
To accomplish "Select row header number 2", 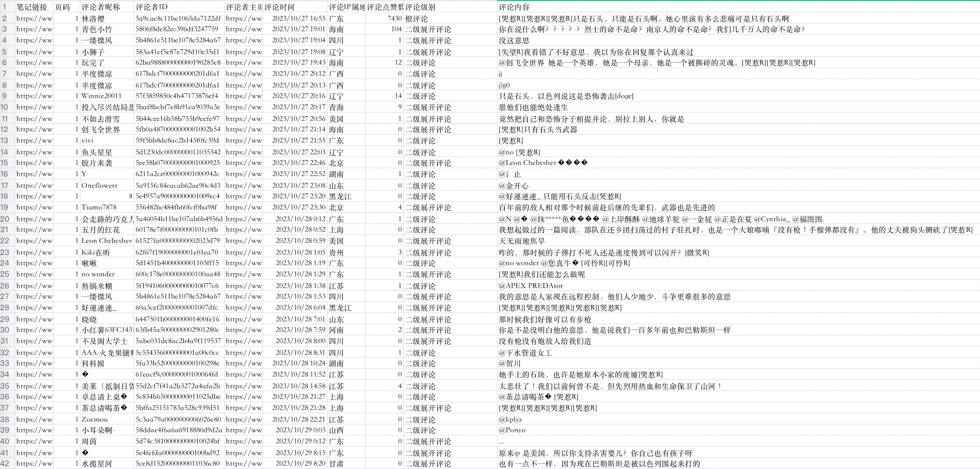I will tap(7, 18).
